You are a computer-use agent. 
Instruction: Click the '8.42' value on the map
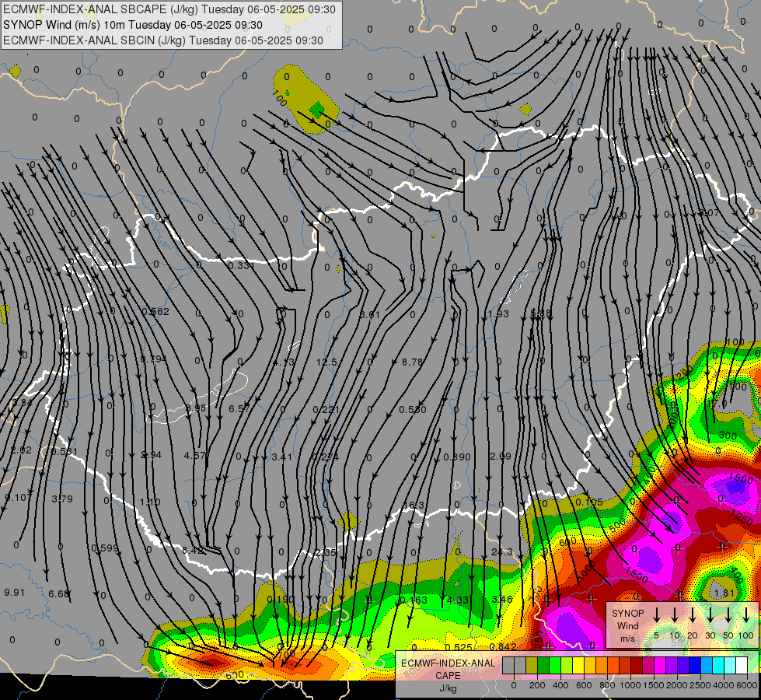pyautogui.click(x=193, y=551)
